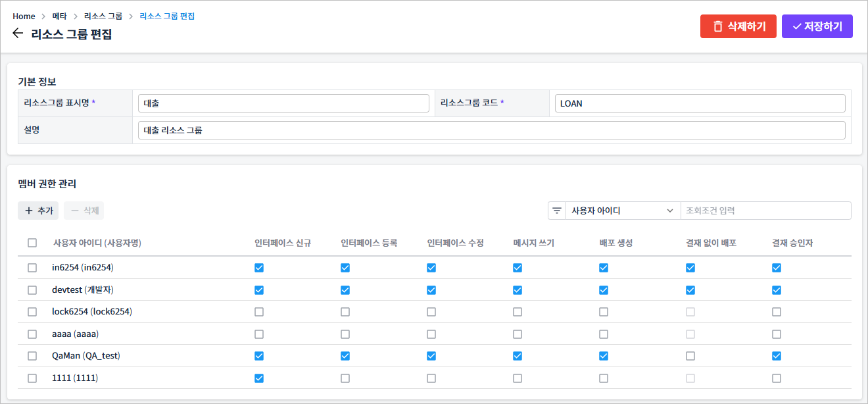Open the 사용자 아이디 search-condition dropdown
Image resolution: width=868 pixels, height=404 pixels.
(623, 211)
